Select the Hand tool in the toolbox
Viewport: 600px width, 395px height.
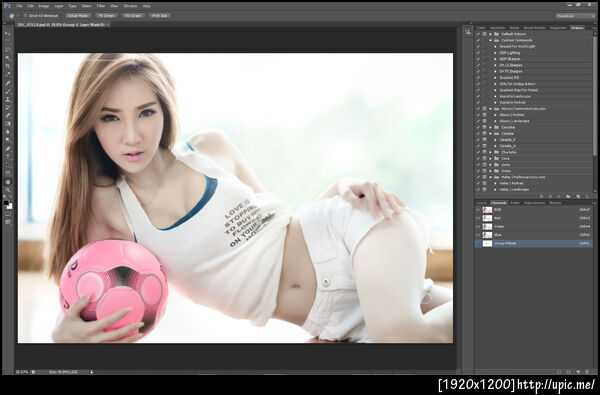point(8,182)
